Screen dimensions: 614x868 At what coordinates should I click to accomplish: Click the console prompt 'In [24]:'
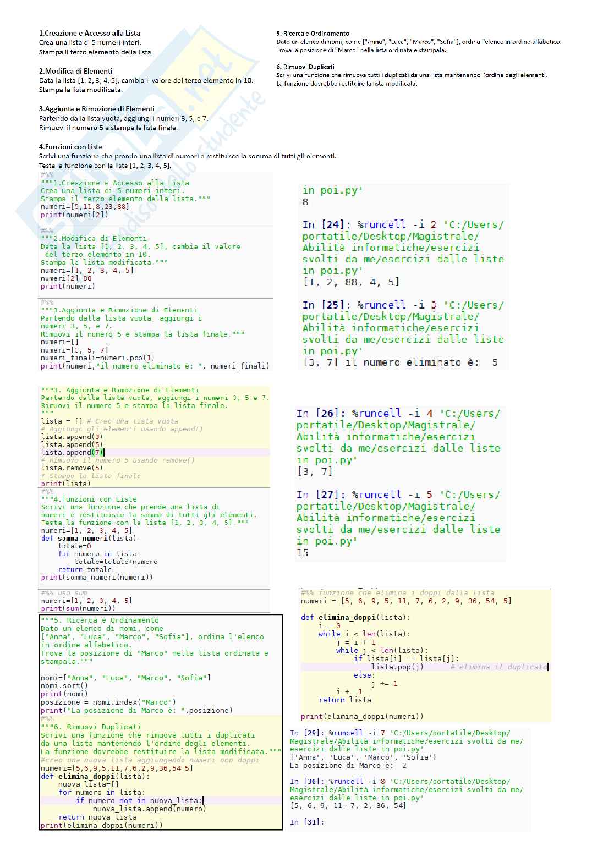coord(327,224)
